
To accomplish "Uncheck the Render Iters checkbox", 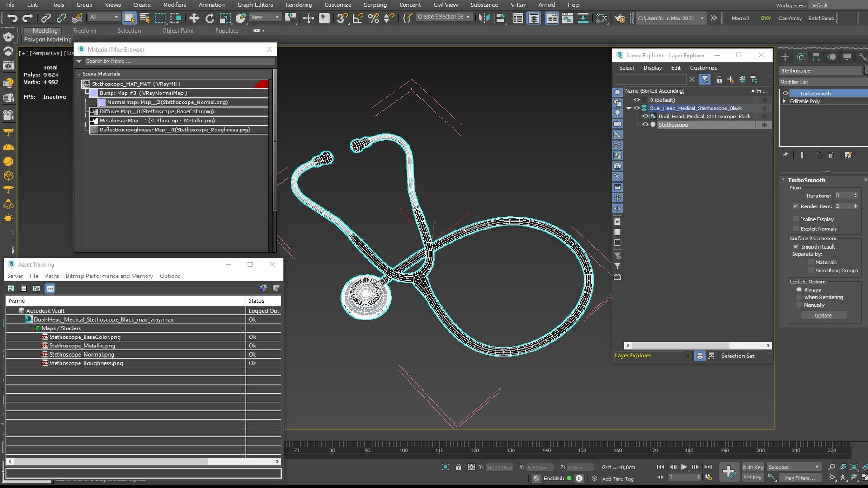I will pos(796,206).
